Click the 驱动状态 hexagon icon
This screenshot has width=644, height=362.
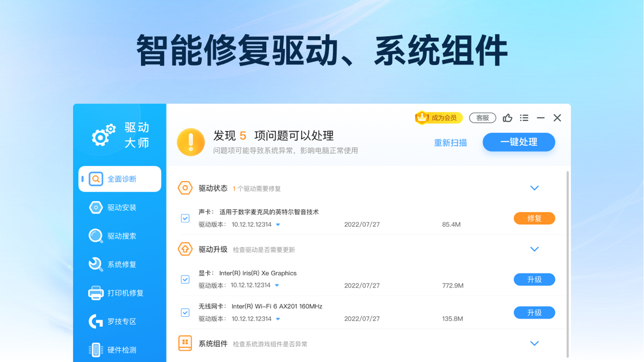click(x=185, y=188)
